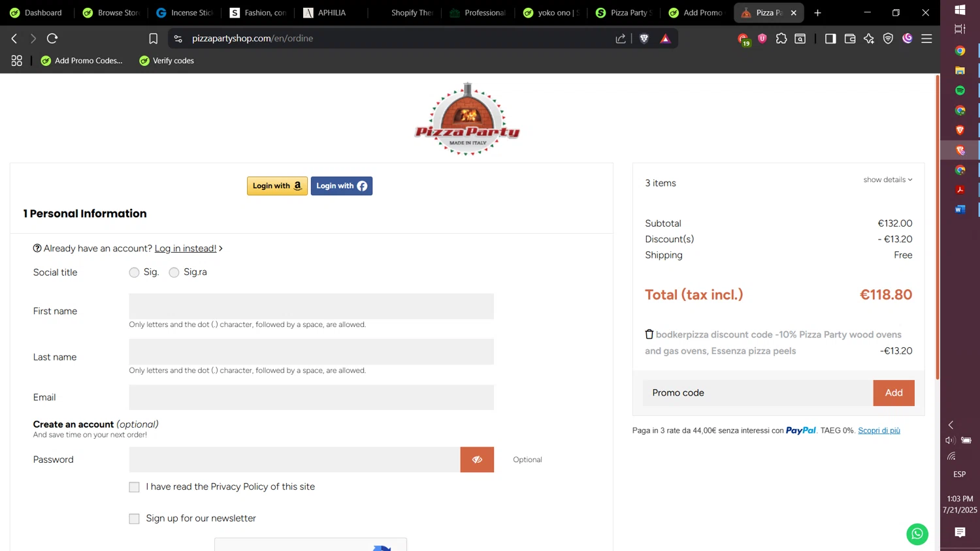Select Sig. social title

pos(134,272)
